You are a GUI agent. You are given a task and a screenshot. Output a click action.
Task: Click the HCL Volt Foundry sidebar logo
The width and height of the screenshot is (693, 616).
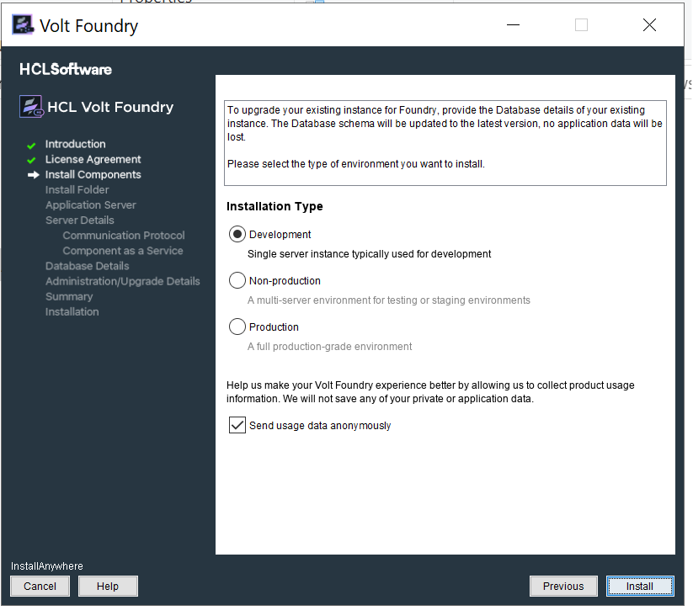click(32, 107)
